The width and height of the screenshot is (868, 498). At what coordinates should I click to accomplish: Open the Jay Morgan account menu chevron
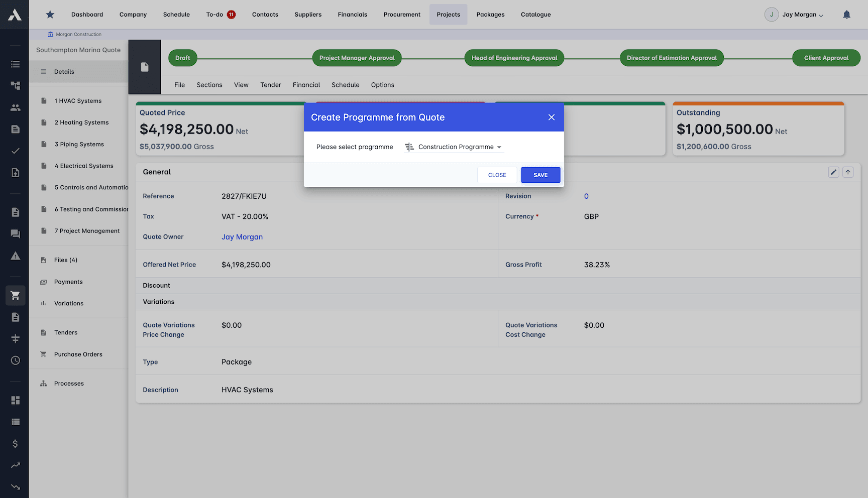[821, 15]
